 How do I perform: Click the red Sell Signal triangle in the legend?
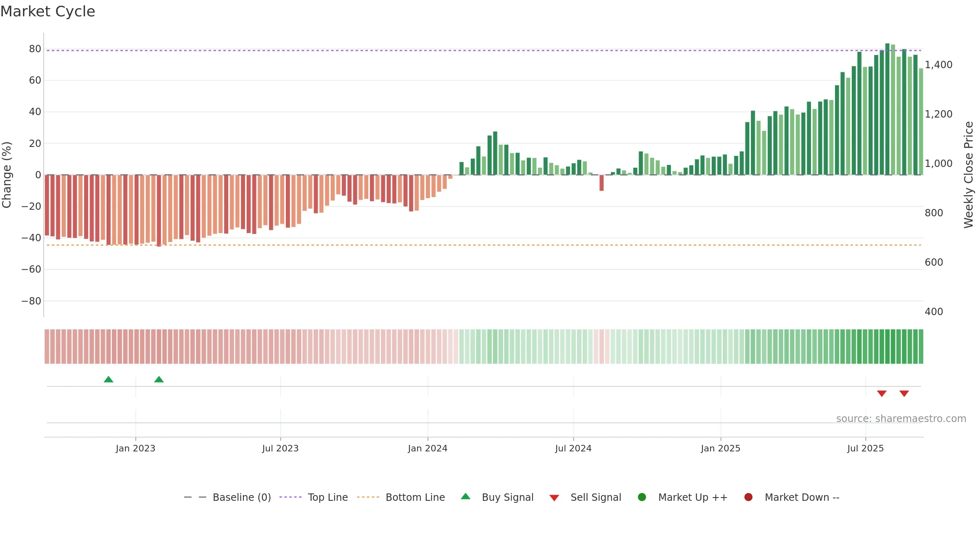point(554,498)
